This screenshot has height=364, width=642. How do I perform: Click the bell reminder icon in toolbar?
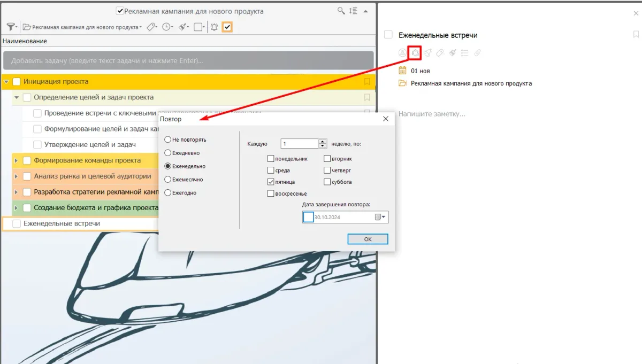tap(214, 27)
